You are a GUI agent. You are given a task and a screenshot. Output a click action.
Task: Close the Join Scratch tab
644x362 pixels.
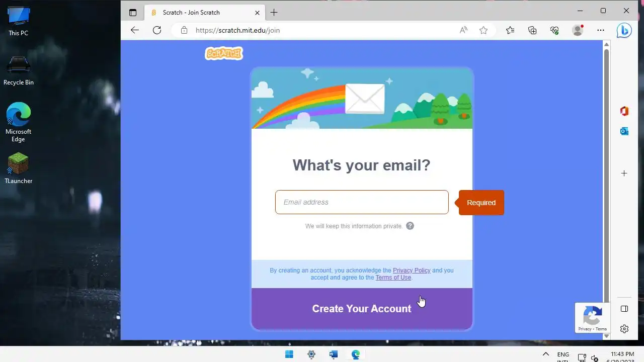[258, 13]
